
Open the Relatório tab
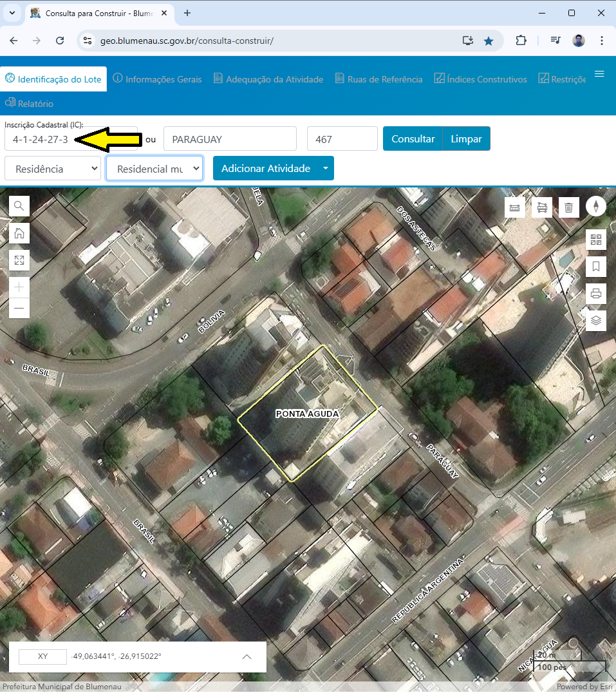[29, 103]
